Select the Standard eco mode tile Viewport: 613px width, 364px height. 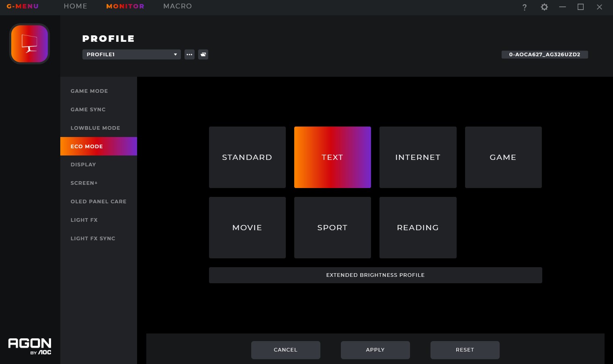click(x=247, y=157)
